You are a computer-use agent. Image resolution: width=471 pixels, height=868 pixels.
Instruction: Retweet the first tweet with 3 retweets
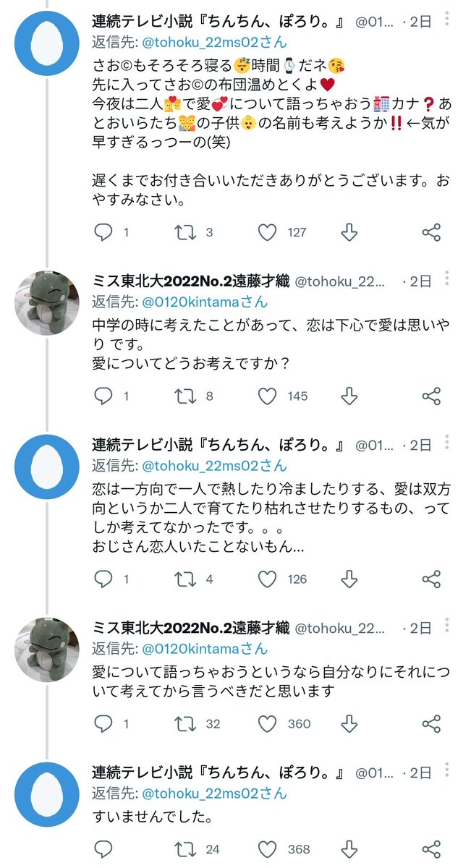(x=185, y=232)
